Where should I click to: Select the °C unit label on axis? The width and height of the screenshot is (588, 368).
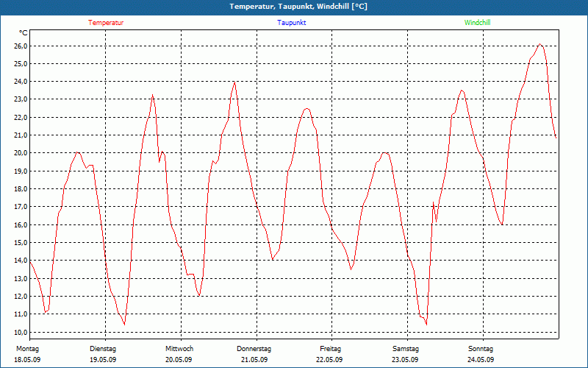tap(24, 33)
